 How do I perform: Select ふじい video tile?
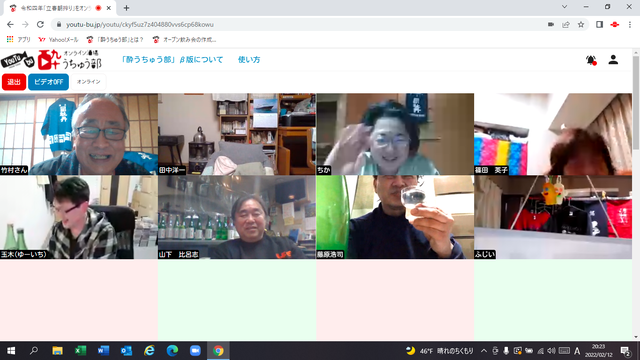click(553, 217)
